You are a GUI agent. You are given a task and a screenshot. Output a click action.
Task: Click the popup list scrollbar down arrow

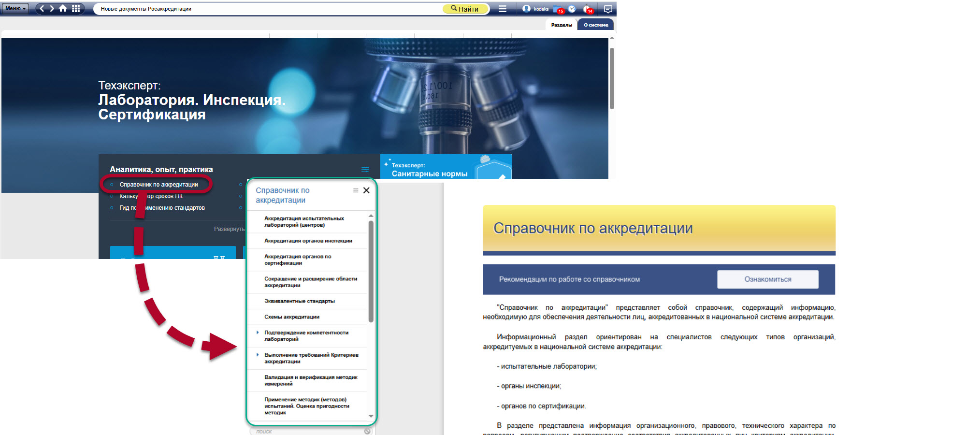[x=371, y=416]
